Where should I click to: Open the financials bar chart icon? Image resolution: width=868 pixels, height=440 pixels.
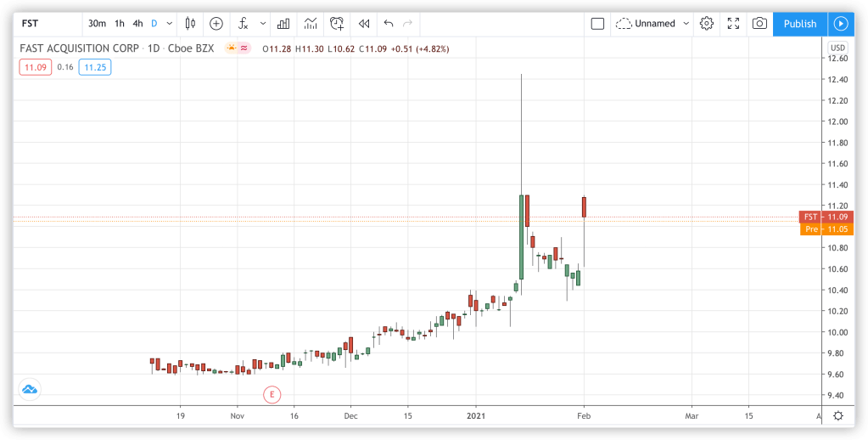(x=283, y=24)
